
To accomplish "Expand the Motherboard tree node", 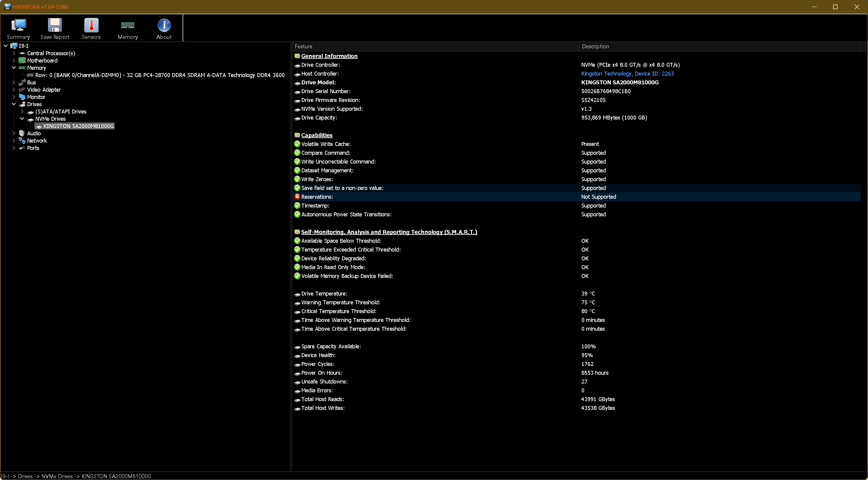I will (14, 61).
